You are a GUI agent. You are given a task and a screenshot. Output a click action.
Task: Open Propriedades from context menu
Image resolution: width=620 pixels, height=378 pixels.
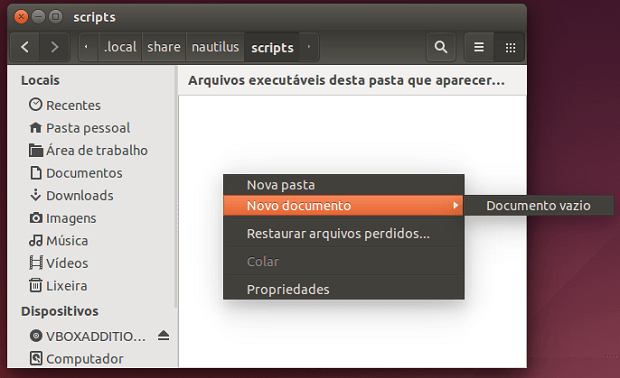coord(344,289)
